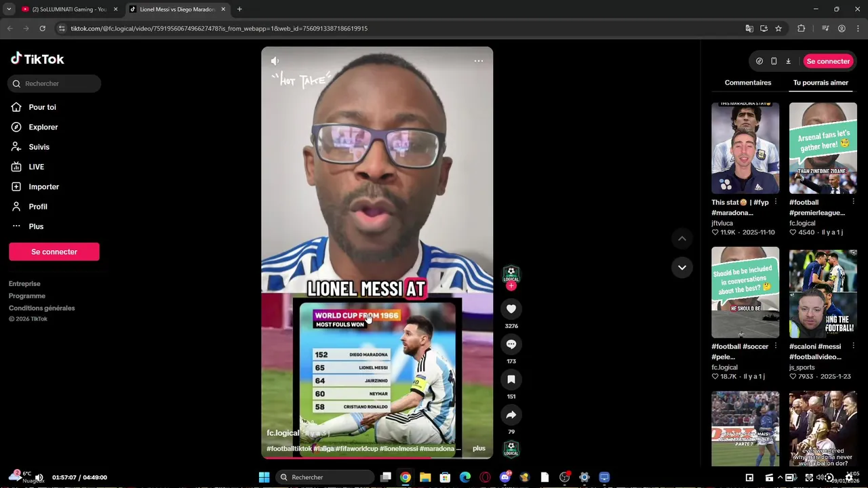868x488 pixels.
Task: Open the Maradona stat video thumbnail
Action: pyautogui.click(x=745, y=148)
